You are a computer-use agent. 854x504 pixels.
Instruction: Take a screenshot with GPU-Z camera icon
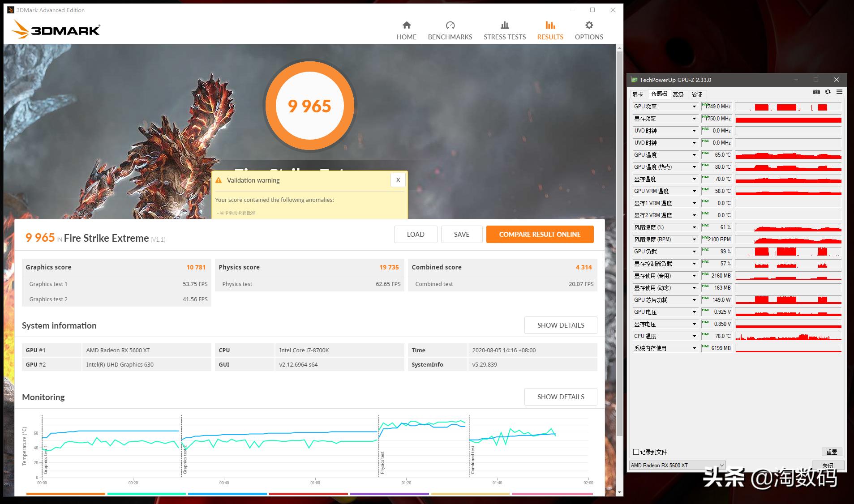click(816, 92)
